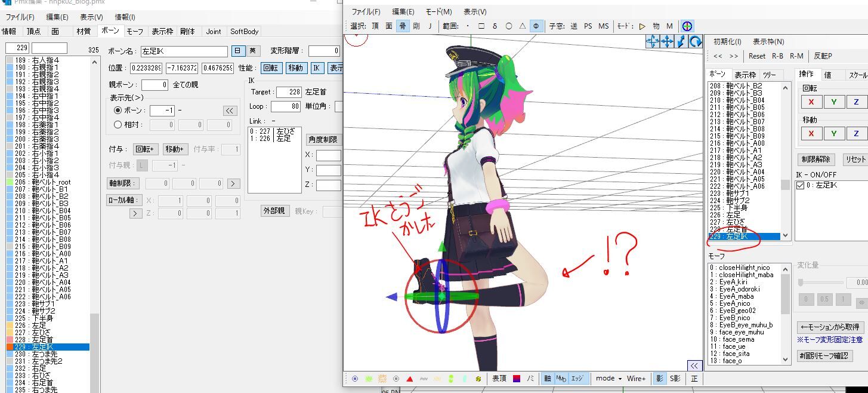The image size is (868, 393).
Task: Click the << button beside bone display target
Action: pyautogui.click(x=230, y=111)
